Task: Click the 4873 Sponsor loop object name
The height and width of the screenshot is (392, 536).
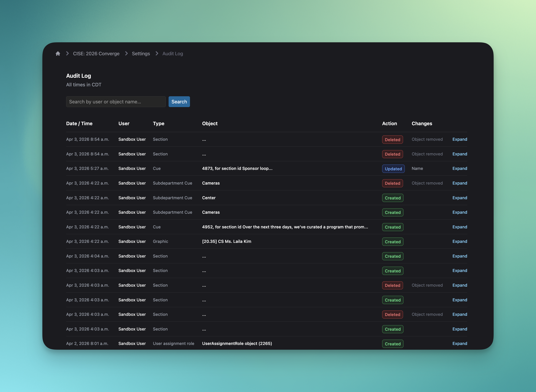Action: pos(237,168)
